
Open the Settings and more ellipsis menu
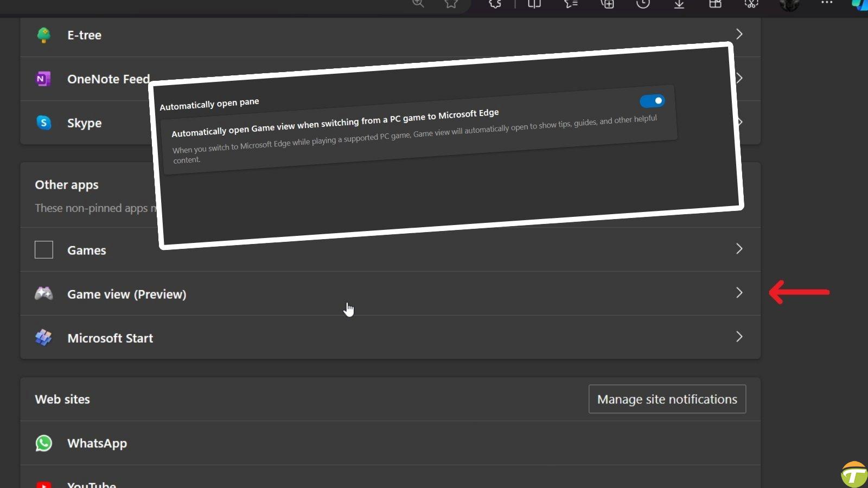click(x=827, y=3)
